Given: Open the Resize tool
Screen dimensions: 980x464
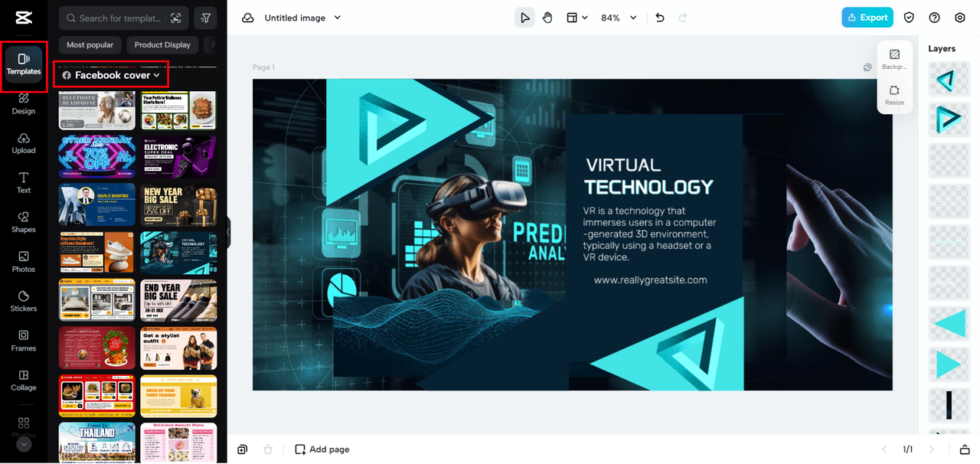Looking at the screenshot, I should tap(894, 95).
